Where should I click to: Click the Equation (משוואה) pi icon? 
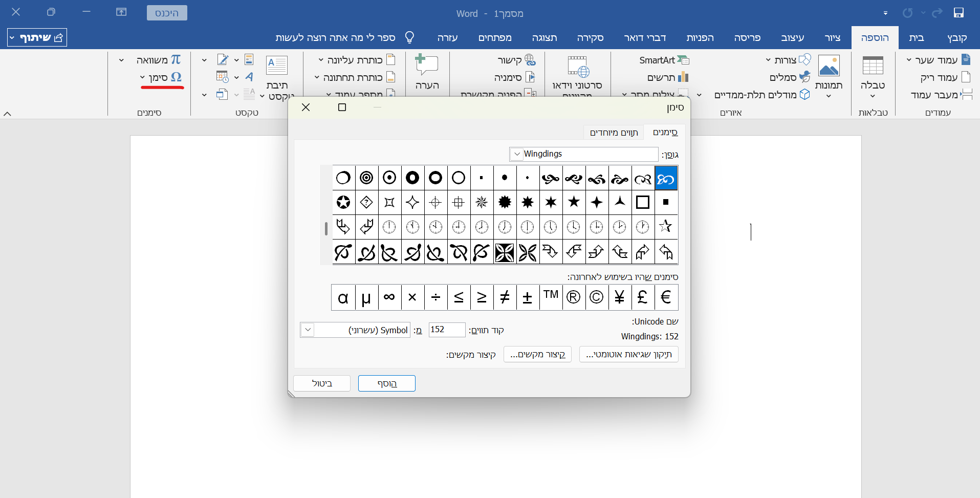(x=176, y=60)
